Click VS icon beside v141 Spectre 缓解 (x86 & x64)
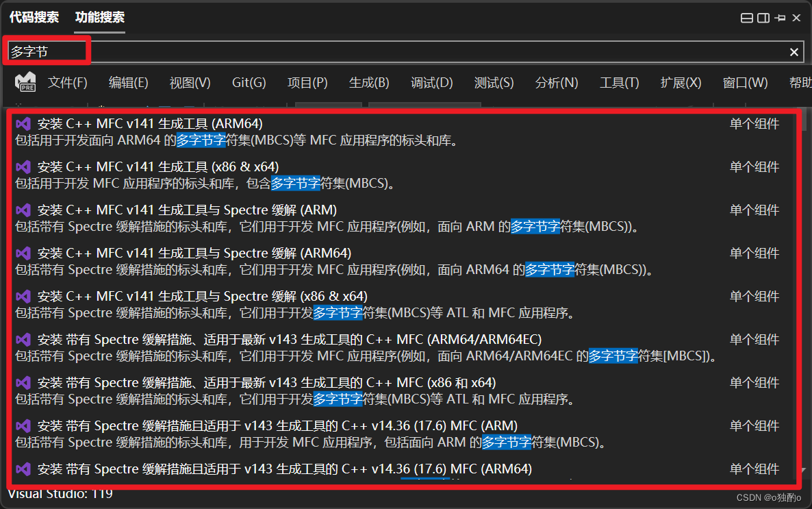The height and width of the screenshot is (509, 812). tap(23, 296)
